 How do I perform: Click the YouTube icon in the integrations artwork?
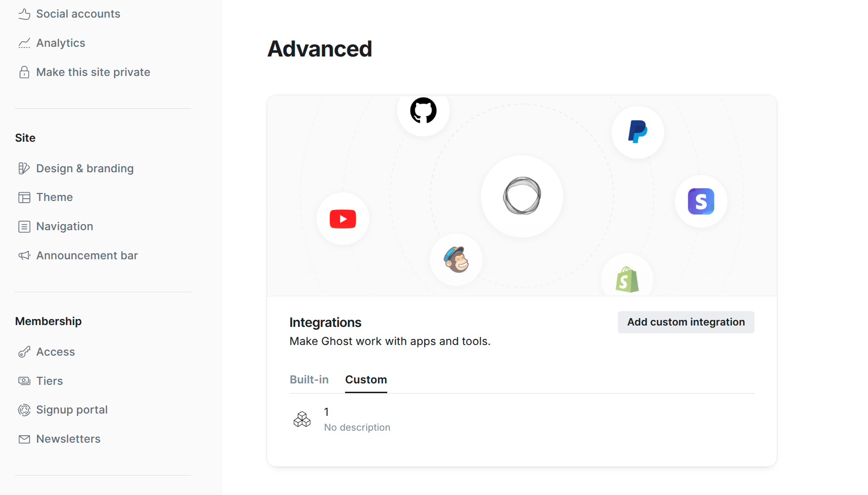[x=342, y=219]
